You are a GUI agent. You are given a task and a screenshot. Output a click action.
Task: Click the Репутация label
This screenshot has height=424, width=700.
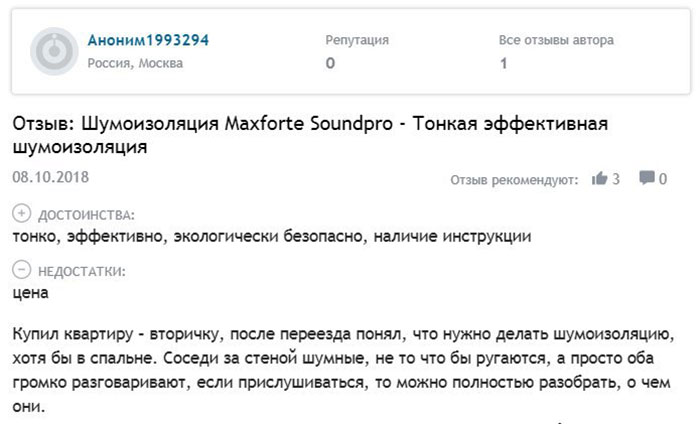(357, 41)
